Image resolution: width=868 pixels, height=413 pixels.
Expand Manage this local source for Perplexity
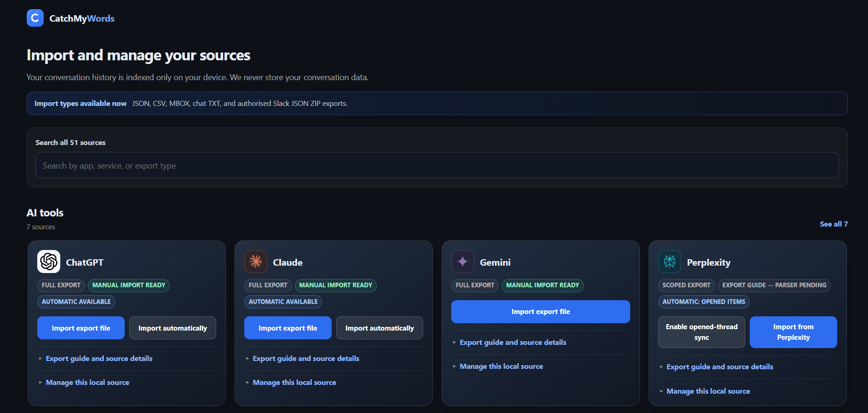pos(708,391)
